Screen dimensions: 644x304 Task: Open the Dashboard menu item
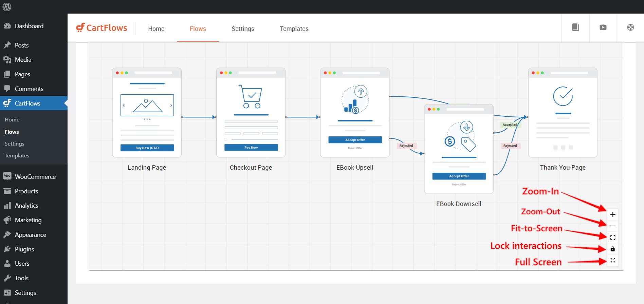pos(29,26)
